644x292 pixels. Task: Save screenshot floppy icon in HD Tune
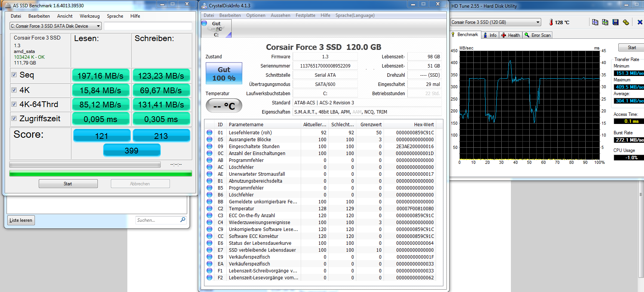(x=616, y=22)
